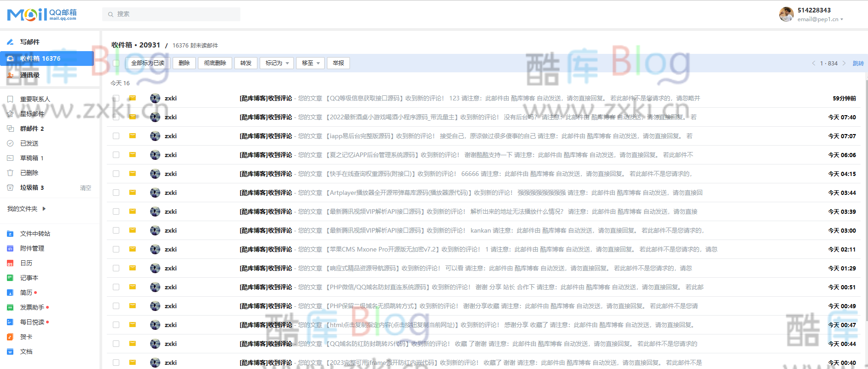868x369 pixels.
Task: Click the starred mail star icon
Action: 10,114
